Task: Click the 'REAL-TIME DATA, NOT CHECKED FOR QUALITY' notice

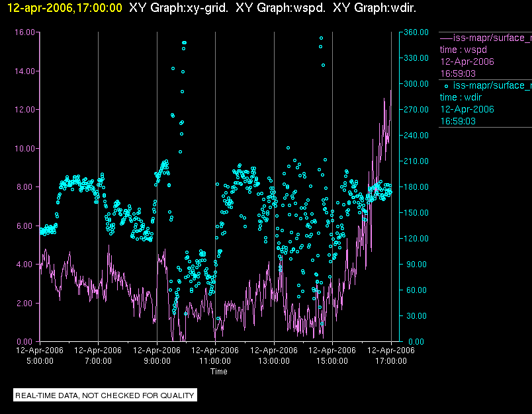Action: pyautogui.click(x=105, y=395)
